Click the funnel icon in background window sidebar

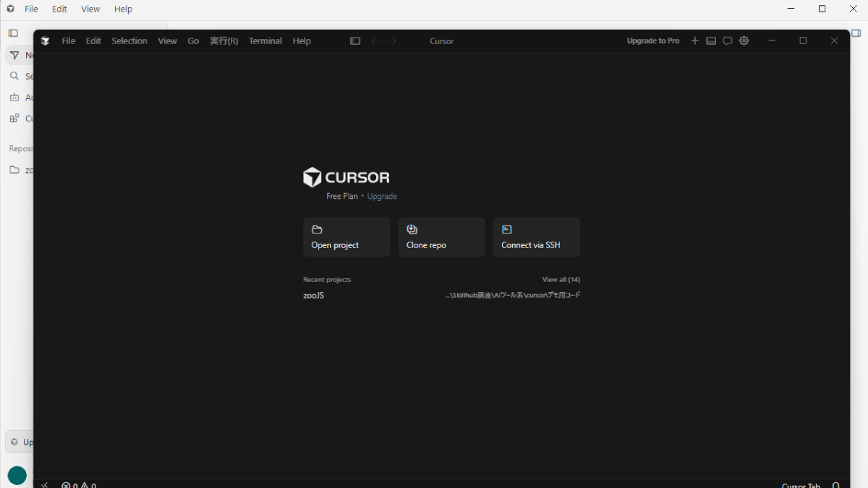point(14,56)
